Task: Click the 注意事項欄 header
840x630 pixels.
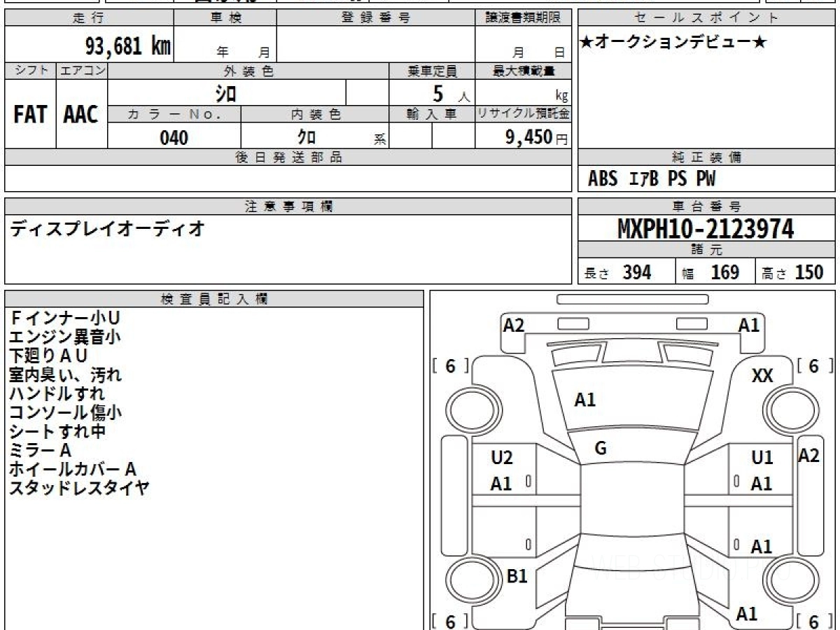Action: click(x=288, y=206)
